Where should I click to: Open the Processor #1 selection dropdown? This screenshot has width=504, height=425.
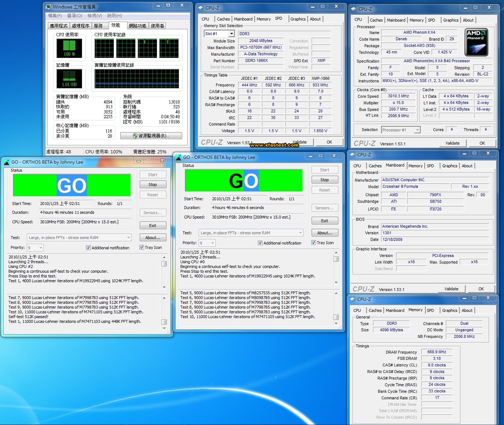(417, 130)
